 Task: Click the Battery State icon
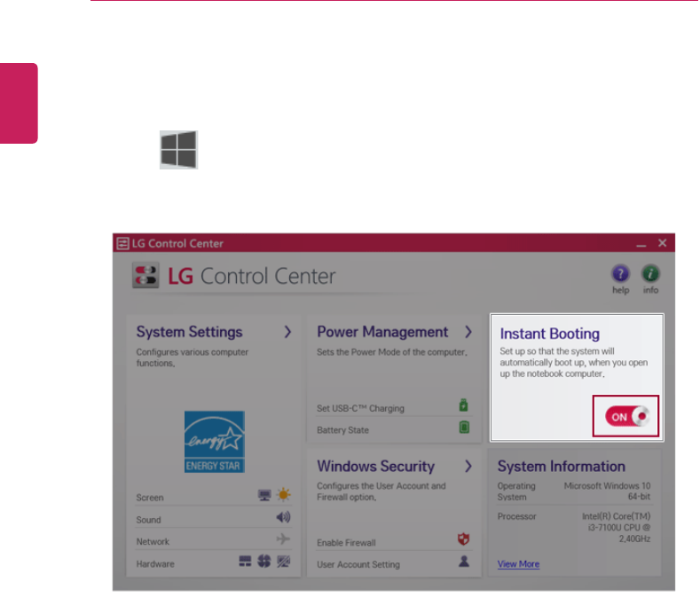tap(464, 428)
